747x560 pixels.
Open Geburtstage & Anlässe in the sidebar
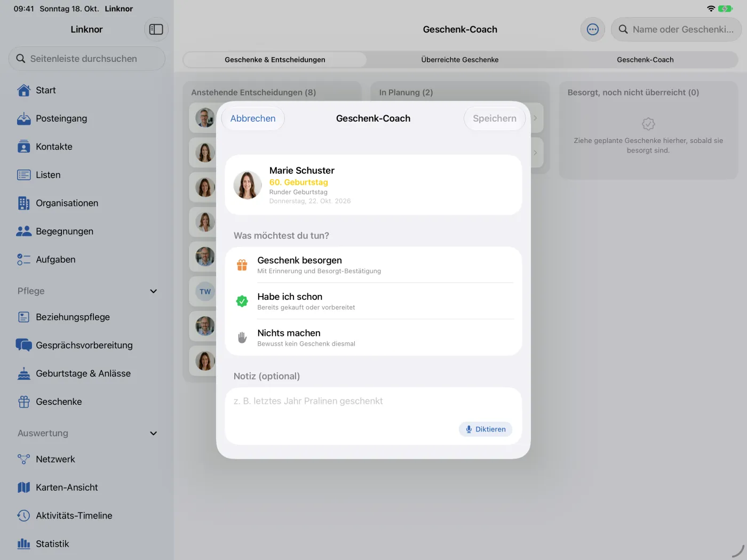tap(87, 373)
